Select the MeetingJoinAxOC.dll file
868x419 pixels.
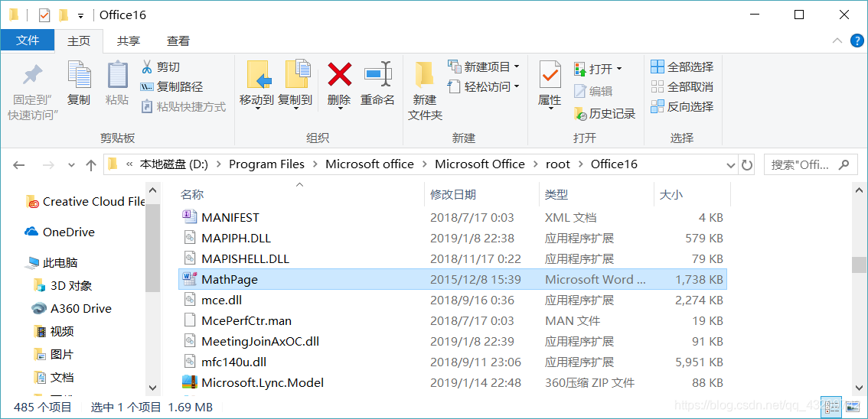click(x=453, y=341)
